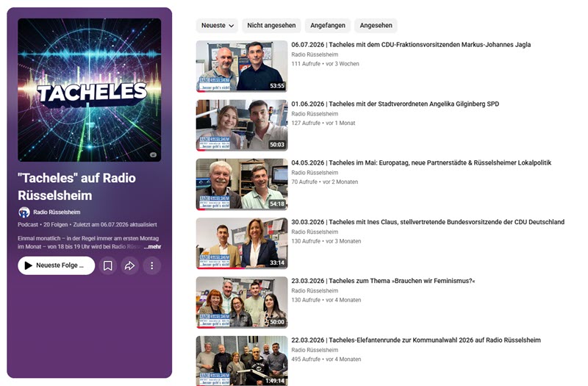The width and height of the screenshot is (588, 386).
Task: Click Radio Rüsselsheim under the Gilginberg episode
Action: [315, 114]
